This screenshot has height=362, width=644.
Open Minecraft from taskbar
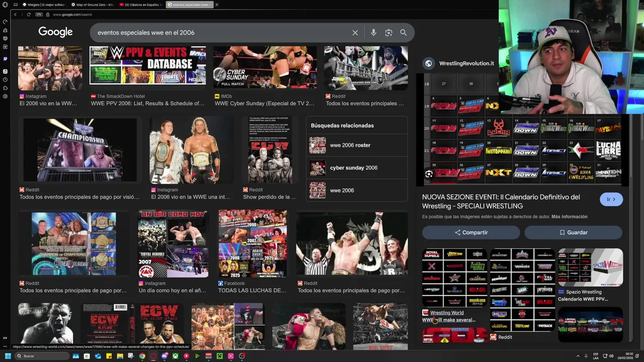219,356
